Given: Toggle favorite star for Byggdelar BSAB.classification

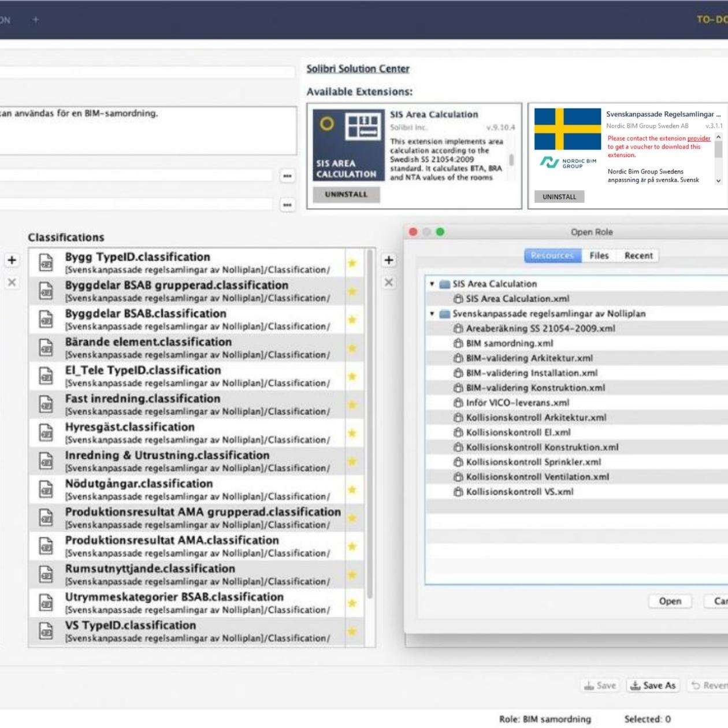Looking at the screenshot, I should (352, 320).
